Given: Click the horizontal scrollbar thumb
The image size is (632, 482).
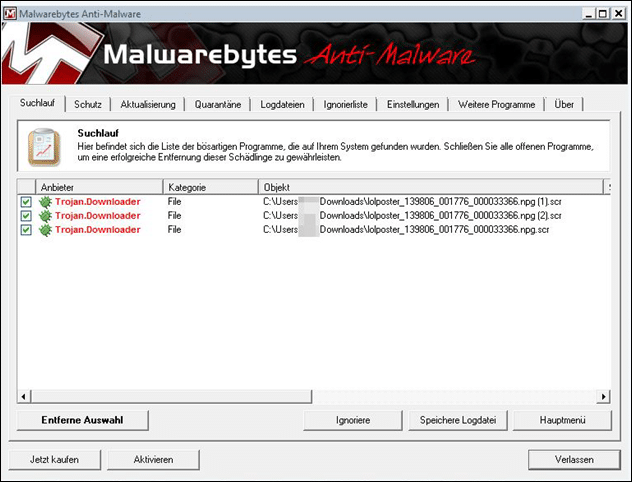Looking at the screenshot, I should click(171, 397).
